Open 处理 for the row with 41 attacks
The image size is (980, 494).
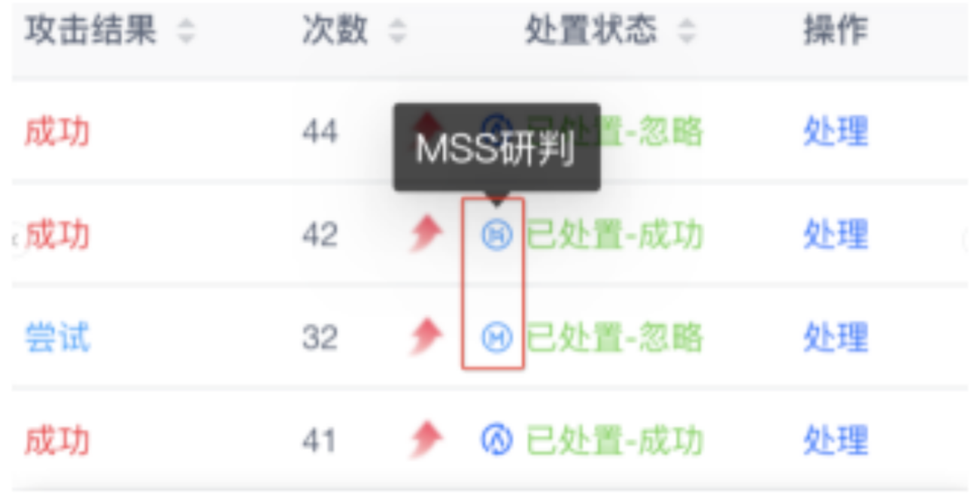[x=836, y=440]
